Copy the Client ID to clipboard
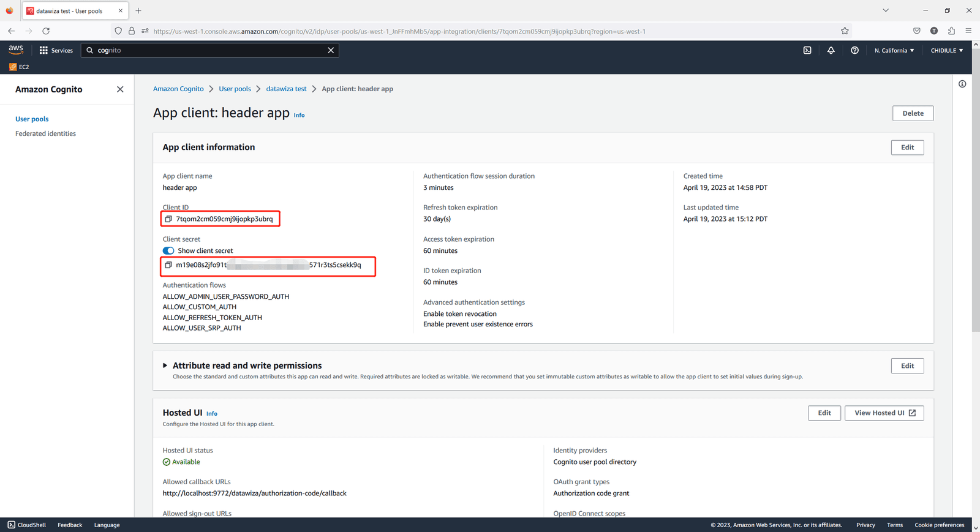 point(168,219)
